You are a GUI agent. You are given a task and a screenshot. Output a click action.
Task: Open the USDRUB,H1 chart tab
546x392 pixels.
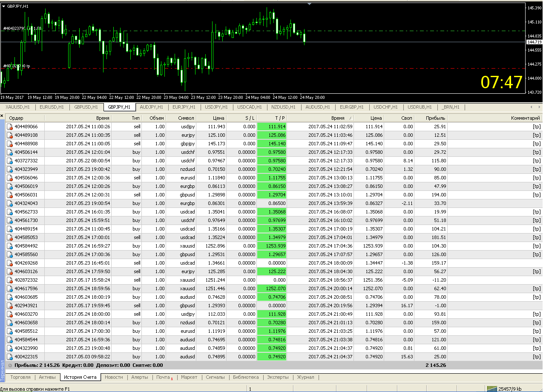[420, 107]
